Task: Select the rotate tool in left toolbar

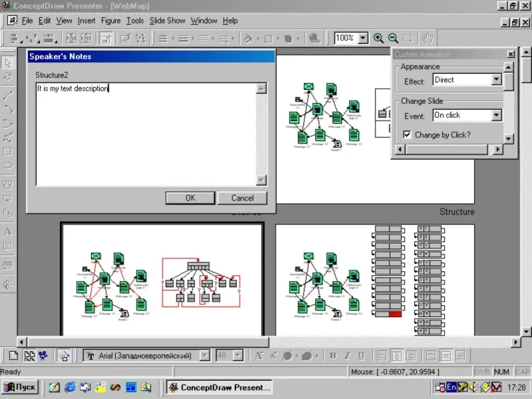Action: pyautogui.click(x=8, y=76)
